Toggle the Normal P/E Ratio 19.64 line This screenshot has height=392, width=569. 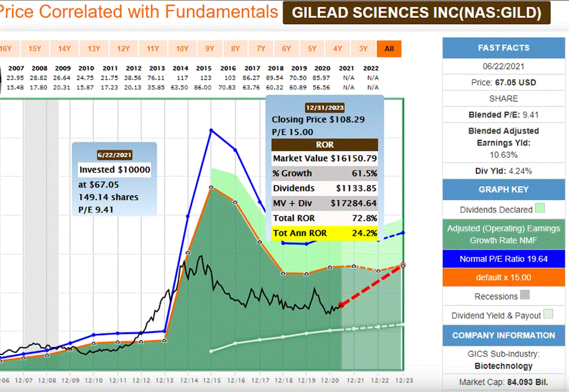(x=504, y=259)
